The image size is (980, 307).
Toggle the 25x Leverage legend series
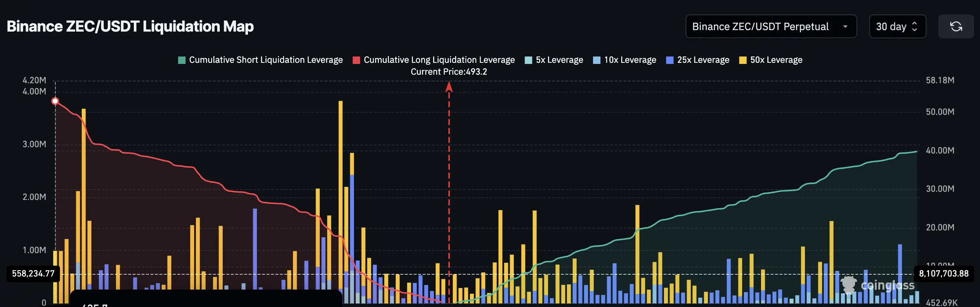[x=698, y=60]
